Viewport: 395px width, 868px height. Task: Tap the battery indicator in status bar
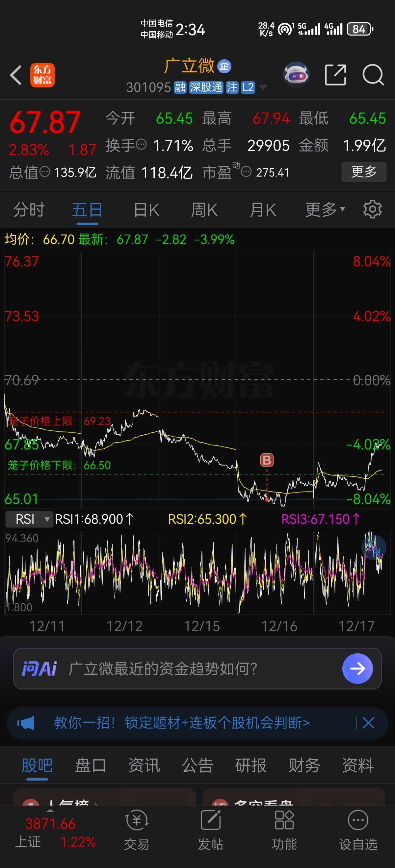[360, 29]
